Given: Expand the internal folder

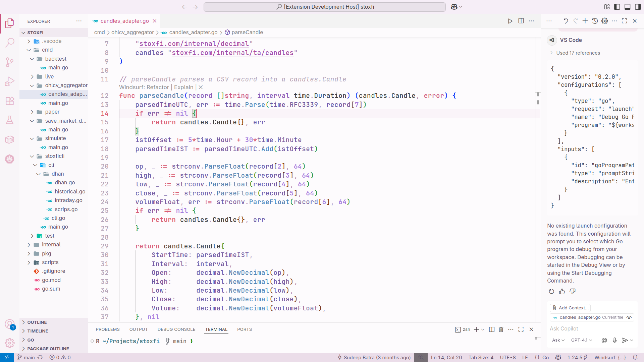Looking at the screenshot, I should coord(51,245).
